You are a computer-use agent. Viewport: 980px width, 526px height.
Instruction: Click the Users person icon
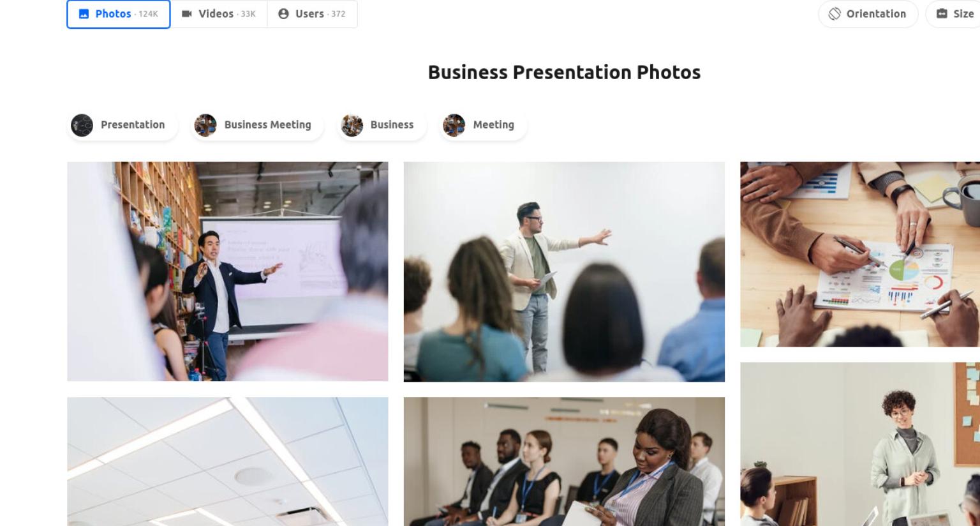283,14
